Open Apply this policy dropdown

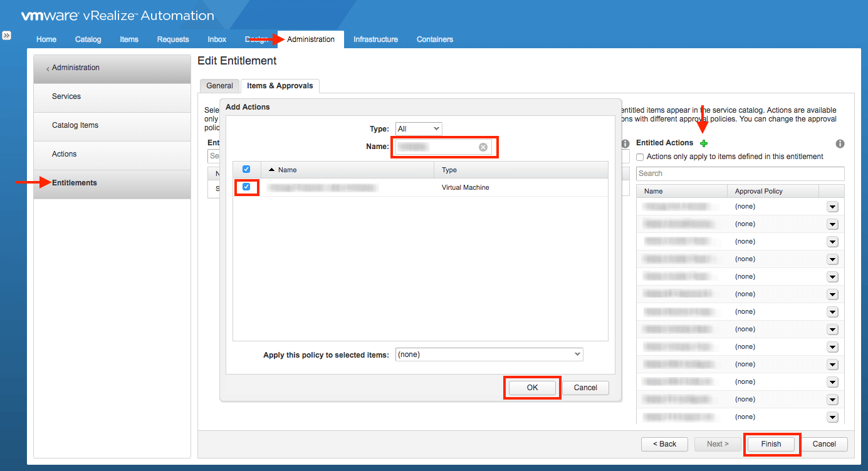(489, 355)
